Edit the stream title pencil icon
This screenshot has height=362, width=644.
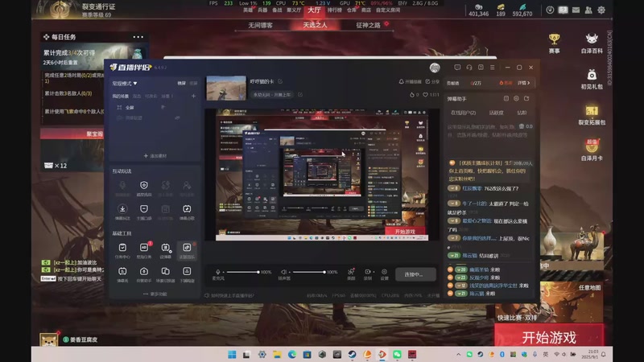coord(280,81)
